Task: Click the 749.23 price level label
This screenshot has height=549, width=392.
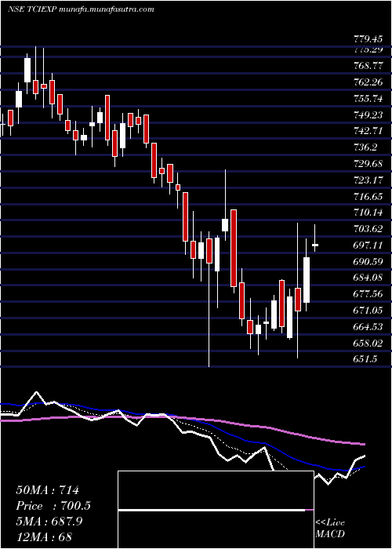Action: point(368,115)
